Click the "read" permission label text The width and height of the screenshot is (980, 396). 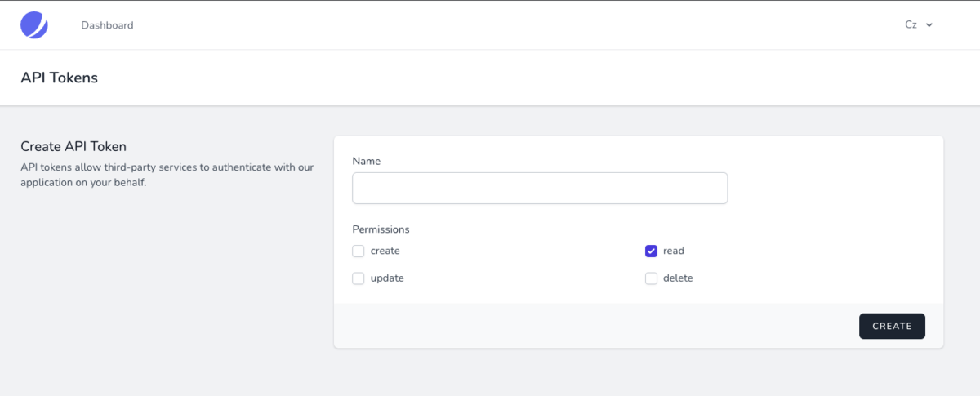tap(674, 251)
